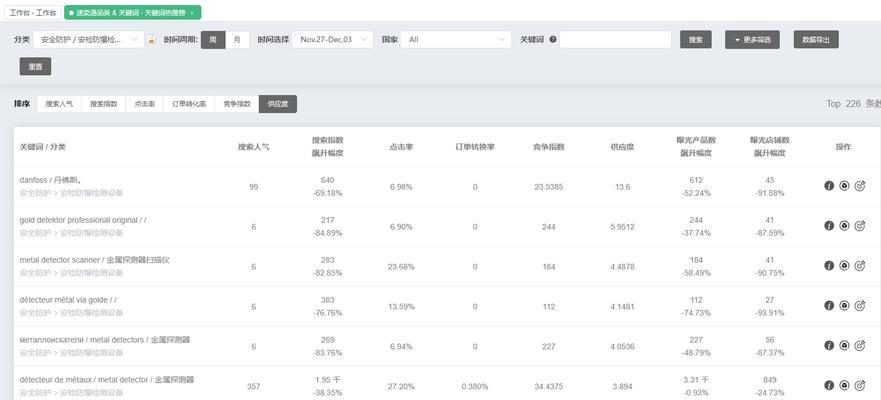
Task: Click the 23.68% click-rate value
Action: pyautogui.click(x=401, y=266)
